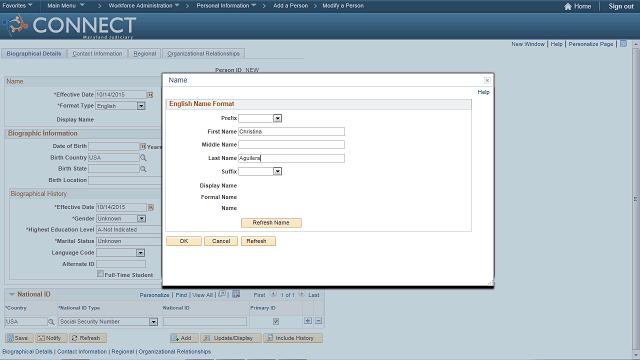Click the Save button
Image resolution: width=640 pixels, height=360 pixels.
tap(19, 338)
